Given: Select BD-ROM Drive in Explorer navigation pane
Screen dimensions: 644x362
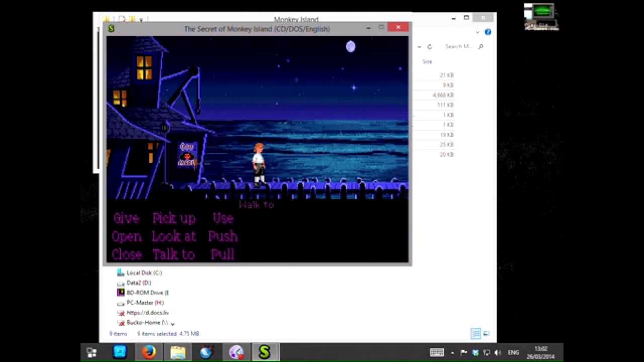Looking at the screenshot, I should pyautogui.click(x=147, y=293).
